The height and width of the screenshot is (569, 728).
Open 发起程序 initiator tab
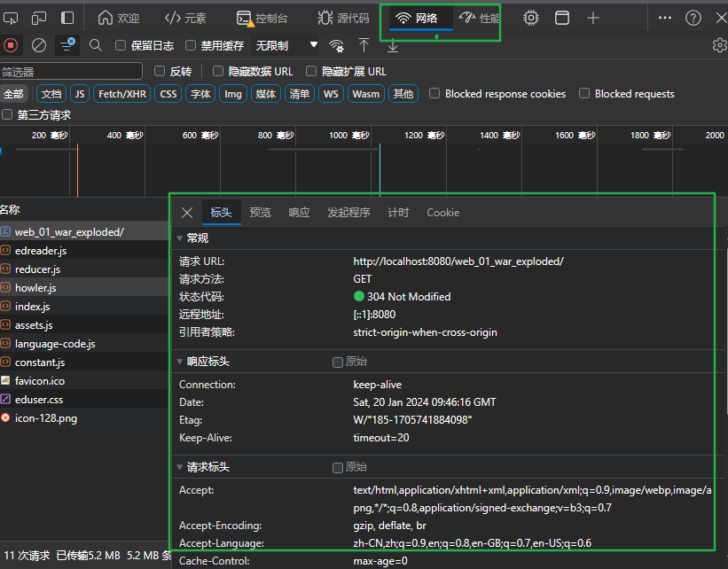coord(348,213)
